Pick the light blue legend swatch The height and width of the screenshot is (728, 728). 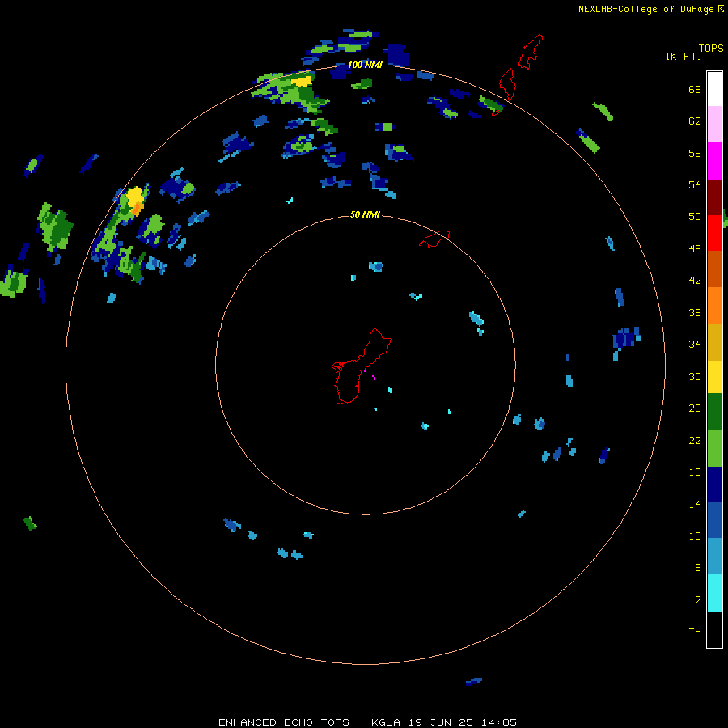714,556
